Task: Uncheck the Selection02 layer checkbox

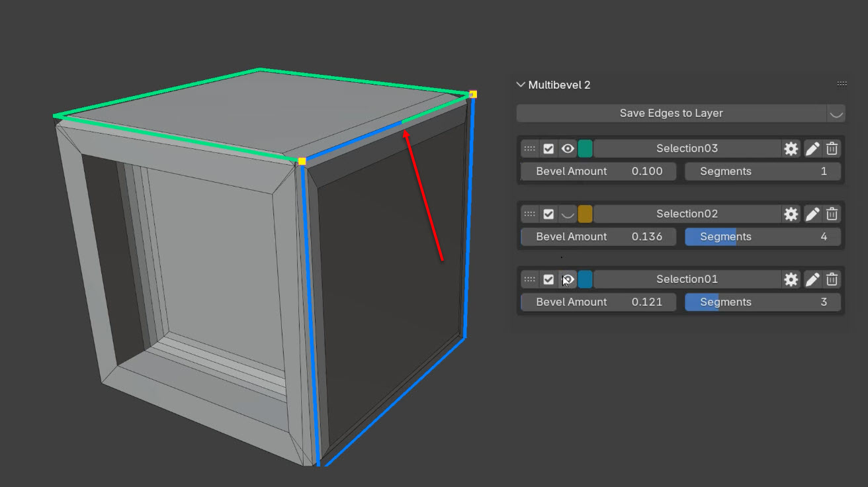Action: (548, 214)
